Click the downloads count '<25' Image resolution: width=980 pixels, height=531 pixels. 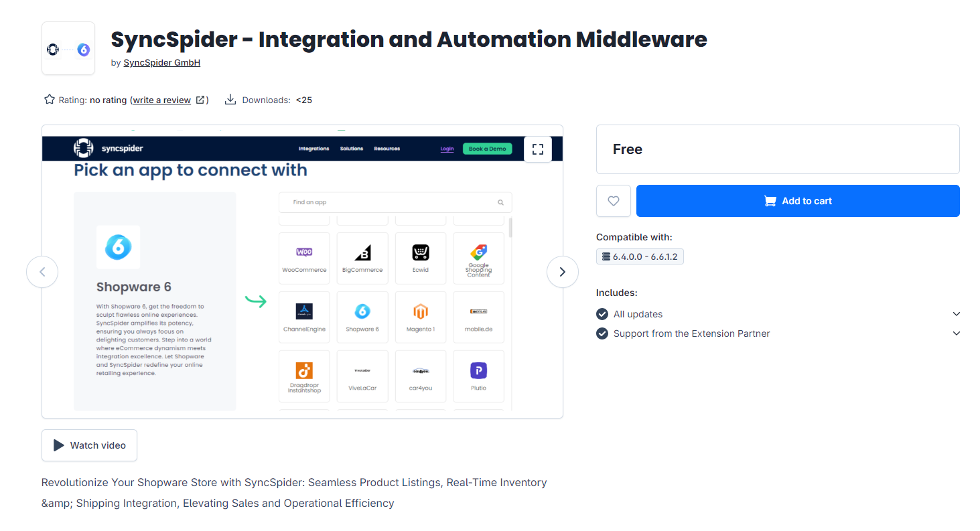pyautogui.click(x=304, y=100)
